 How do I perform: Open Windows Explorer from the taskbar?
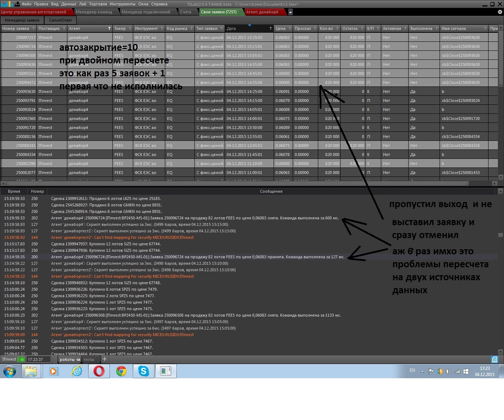(31, 371)
